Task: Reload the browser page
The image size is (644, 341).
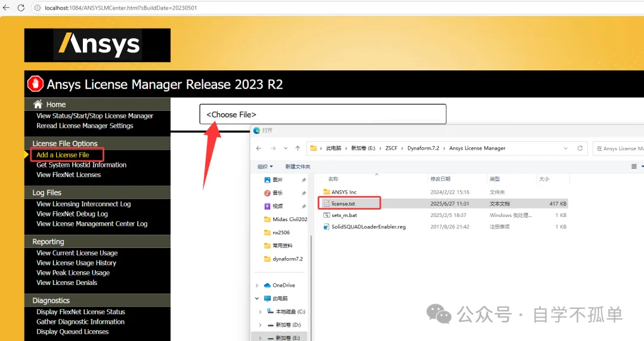Action: (21, 8)
